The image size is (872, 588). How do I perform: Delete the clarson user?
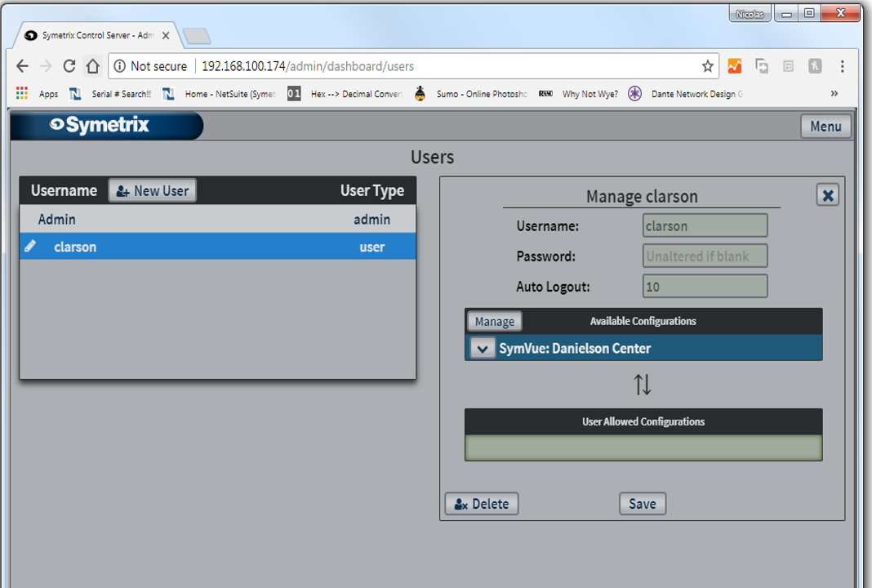coord(482,504)
